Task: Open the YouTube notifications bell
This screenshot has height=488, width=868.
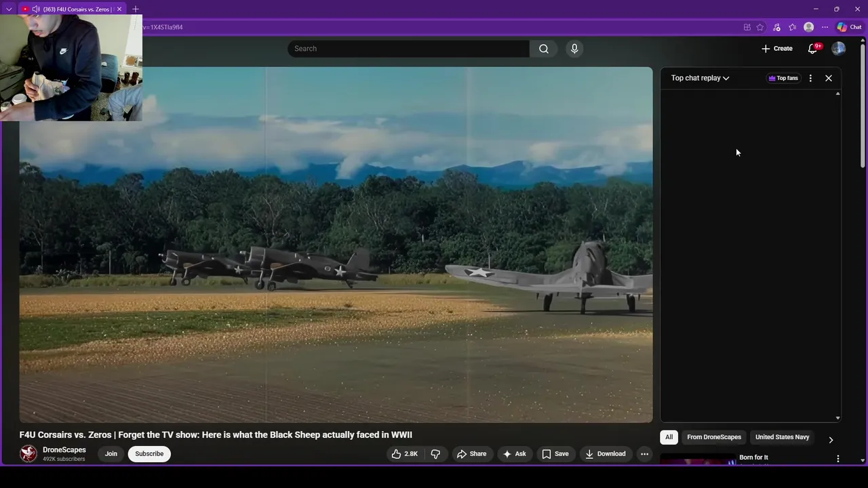Action: pyautogui.click(x=812, y=49)
